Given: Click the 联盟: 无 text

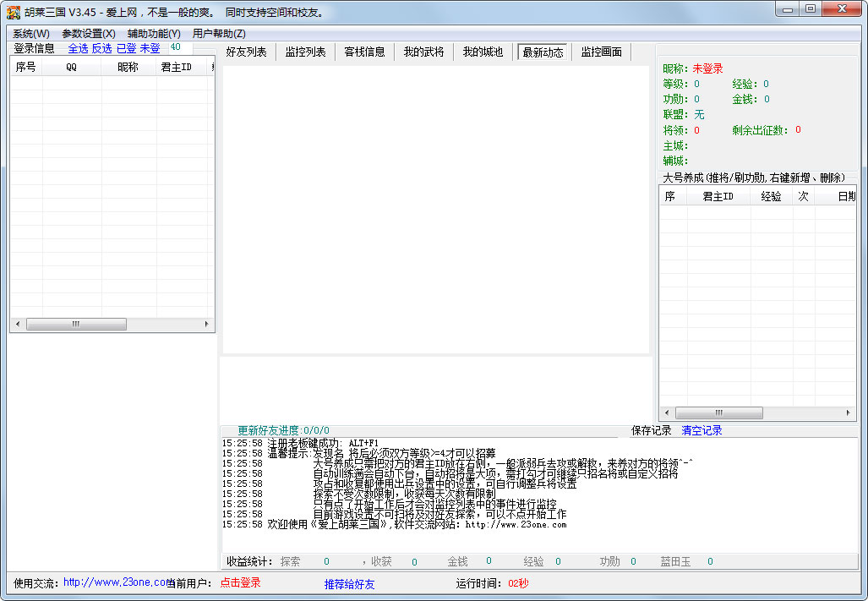Looking at the screenshot, I should click(x=684, y=115).
